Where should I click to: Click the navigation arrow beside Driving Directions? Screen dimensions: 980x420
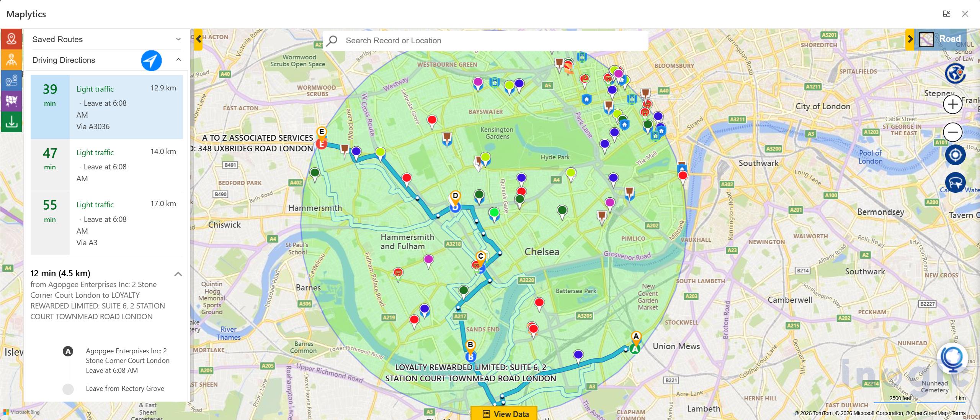point(152,60)
